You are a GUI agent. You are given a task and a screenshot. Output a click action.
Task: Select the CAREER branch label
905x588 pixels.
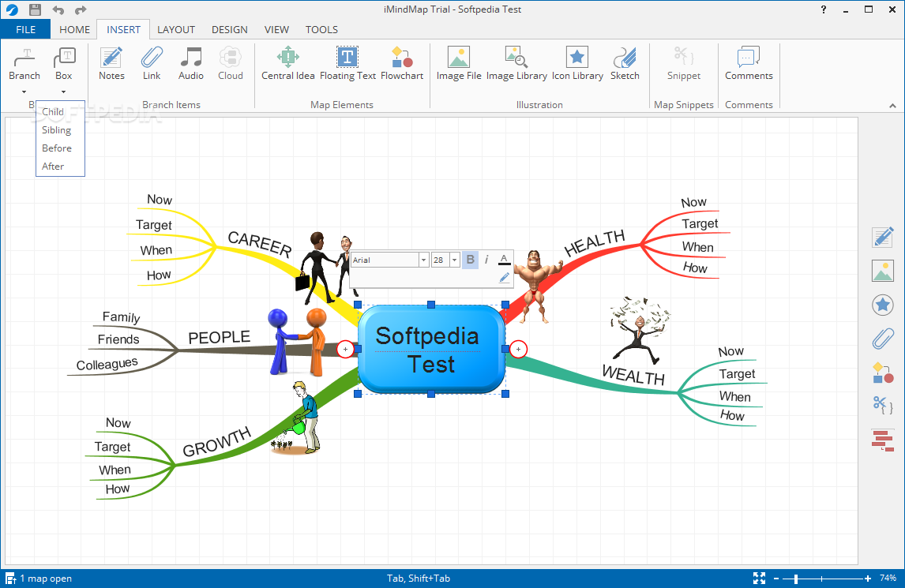pyautogui.click(x=260, y=244)
